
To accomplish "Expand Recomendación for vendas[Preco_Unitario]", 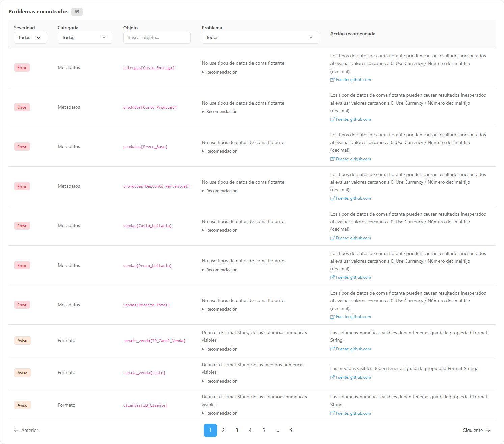I will click(220, 270).
